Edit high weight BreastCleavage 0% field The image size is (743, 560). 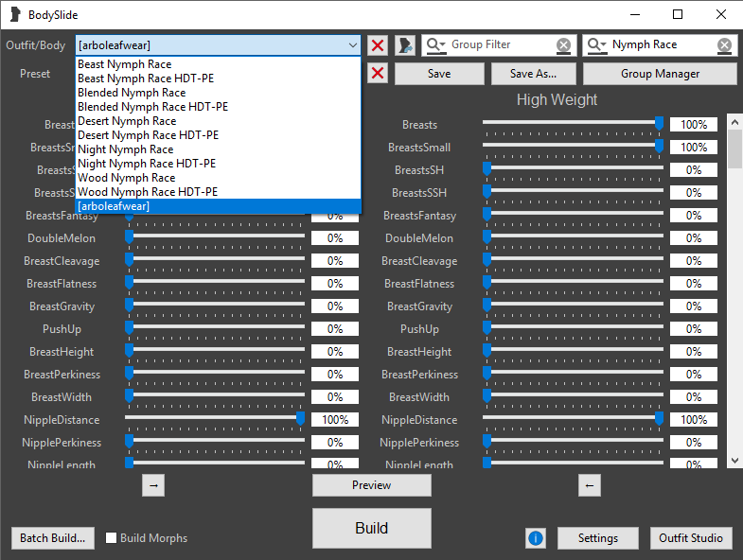pos(693,261)
